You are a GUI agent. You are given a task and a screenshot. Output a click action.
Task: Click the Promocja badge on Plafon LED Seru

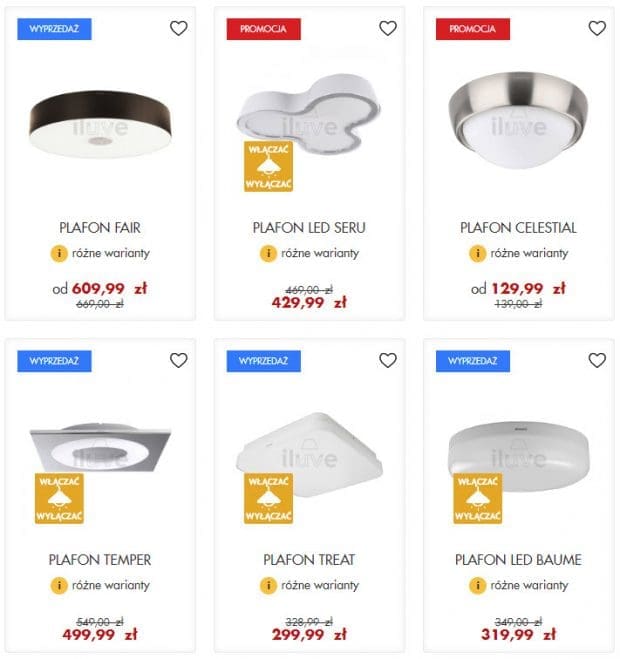click(x=264, y=29)
